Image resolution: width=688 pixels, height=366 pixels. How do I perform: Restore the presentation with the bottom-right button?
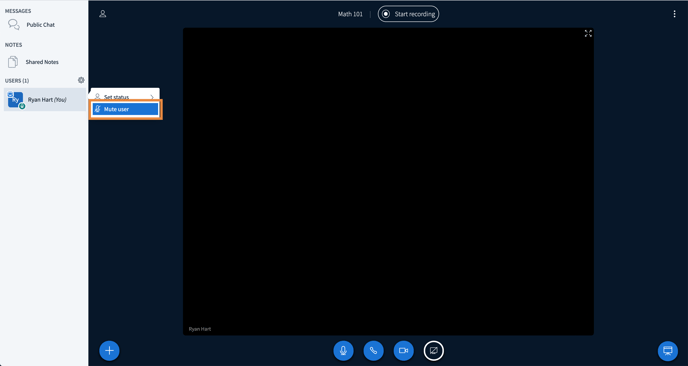tap(668, 351)
